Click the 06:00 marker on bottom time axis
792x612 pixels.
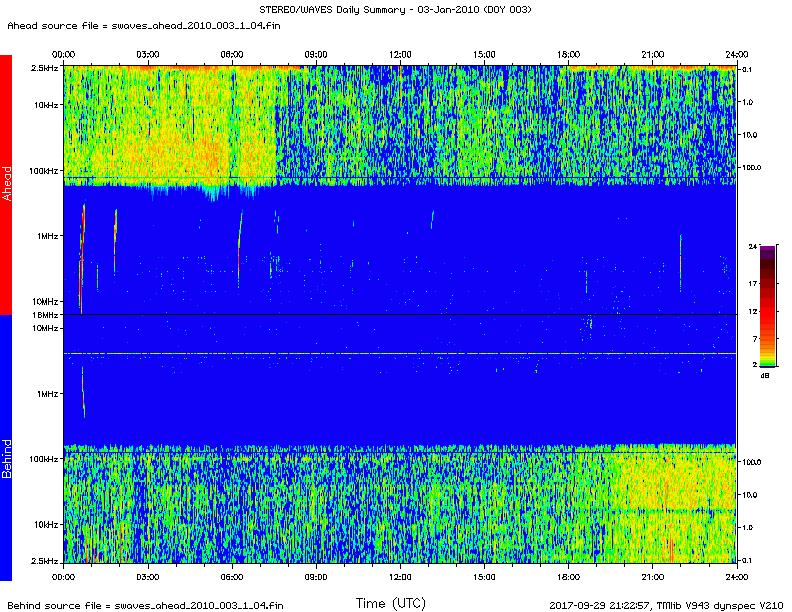tap(231, 577)
